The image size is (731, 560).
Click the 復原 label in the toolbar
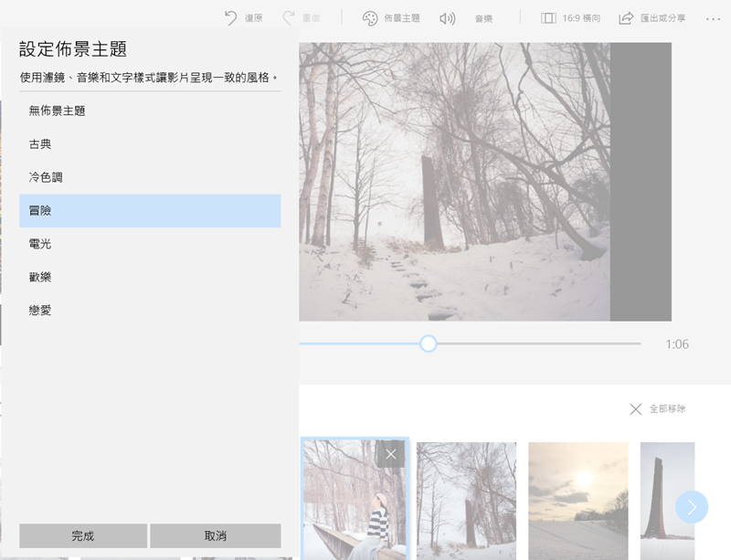click(x=254, y=18)
